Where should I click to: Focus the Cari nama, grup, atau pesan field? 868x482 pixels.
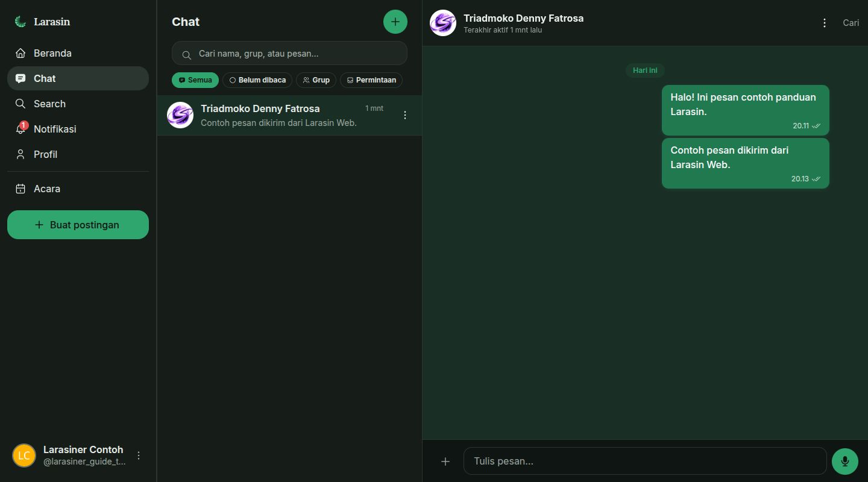pyautogui.click(x=289, y=53)
